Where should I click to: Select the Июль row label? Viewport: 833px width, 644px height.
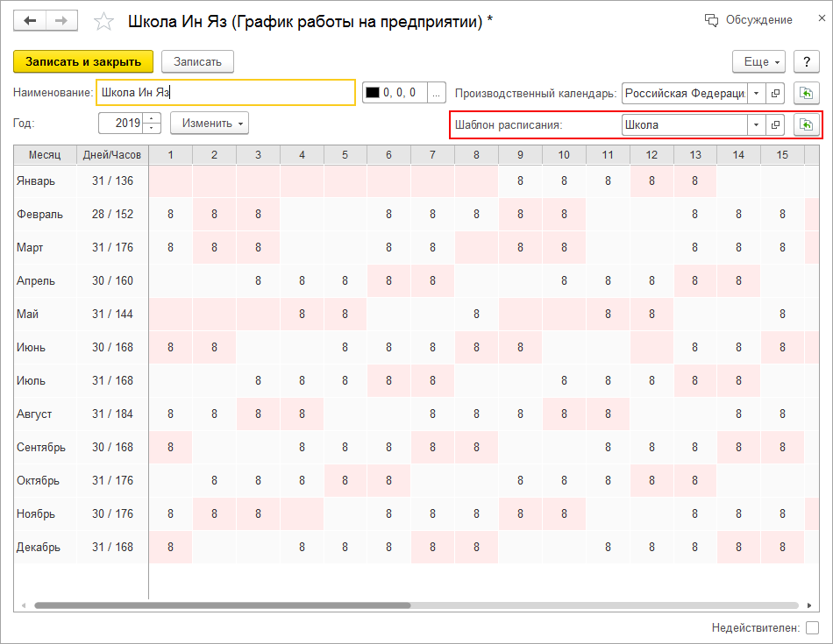pos(31,380)
